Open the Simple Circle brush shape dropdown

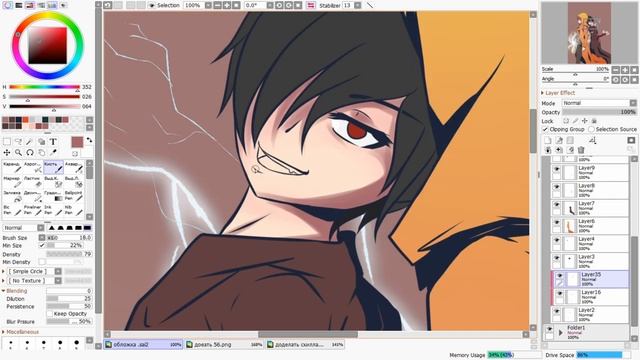[x=34, y=271]
